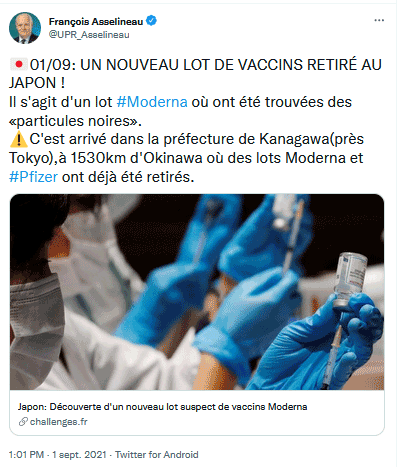Open François Asselineau's profile picture
404x467 pixels.
[x=25, y=28]
